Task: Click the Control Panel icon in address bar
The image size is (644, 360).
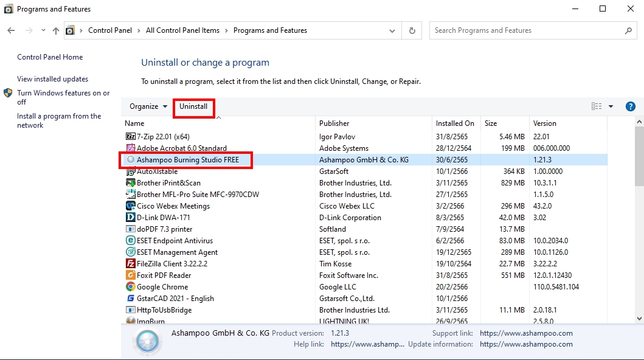Action: pos(70,30)
